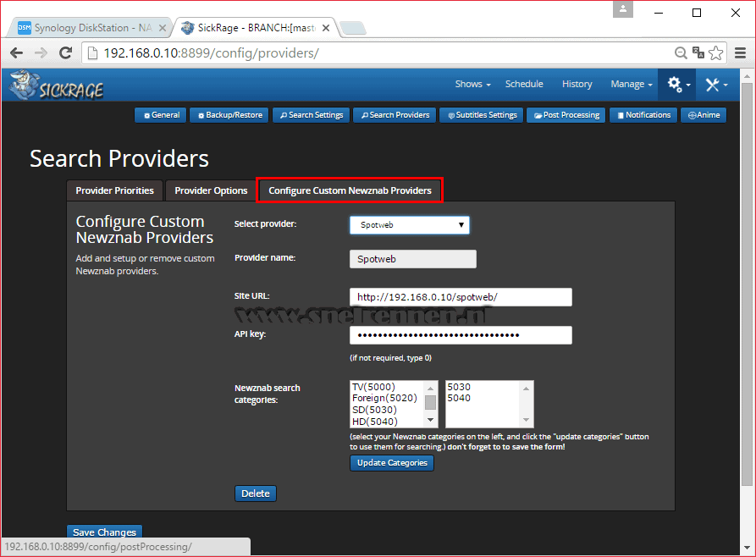
Task: Open the Shows dropdown menu
Action: click(472, 84)
